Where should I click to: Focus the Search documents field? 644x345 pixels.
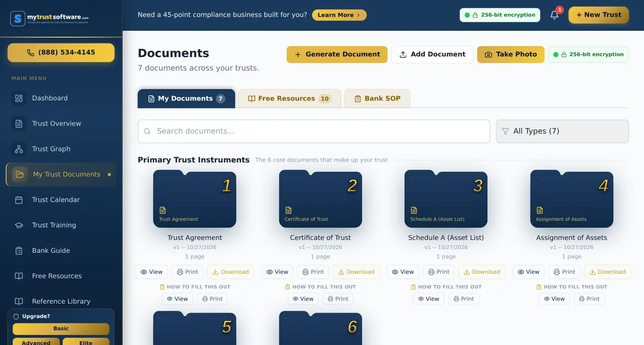pos(314,131)
